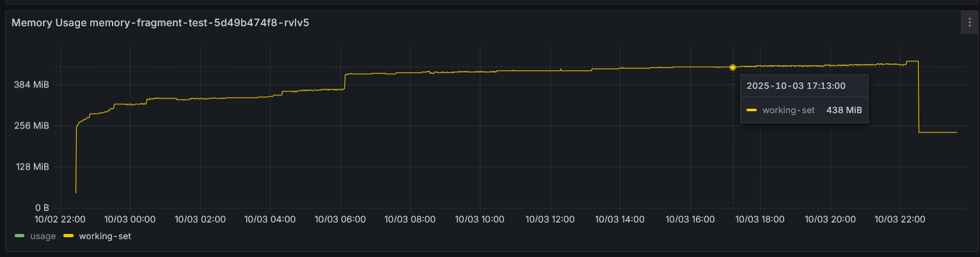The width and height of the screenshot is (980, 257).
Task: Click the 438 MiB value in the tooltip
Action: click(844, 110)
